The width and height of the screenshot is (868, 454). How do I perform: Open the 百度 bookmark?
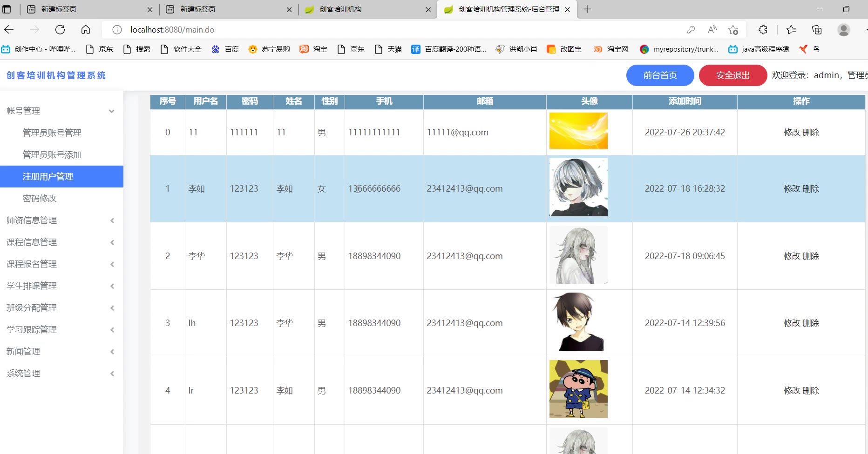tap(225, 49)
